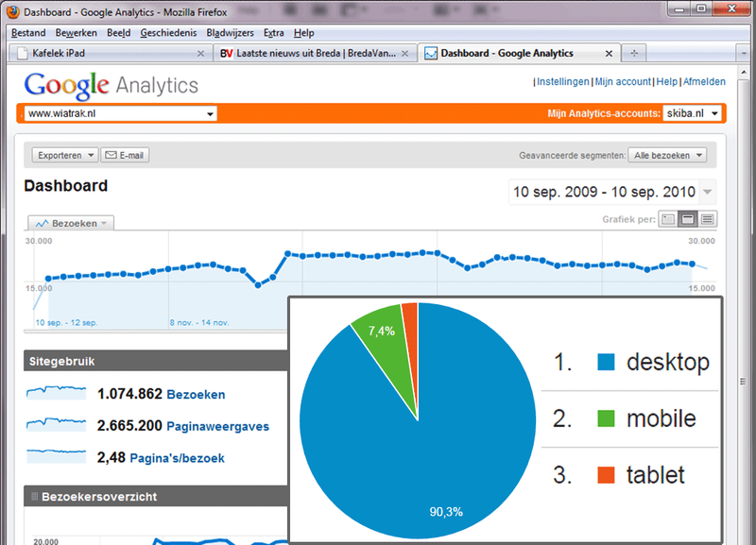The height and width of the screenshot is (545, 756).
Task: Click the Instellingen link
Action: pos(563,81)
